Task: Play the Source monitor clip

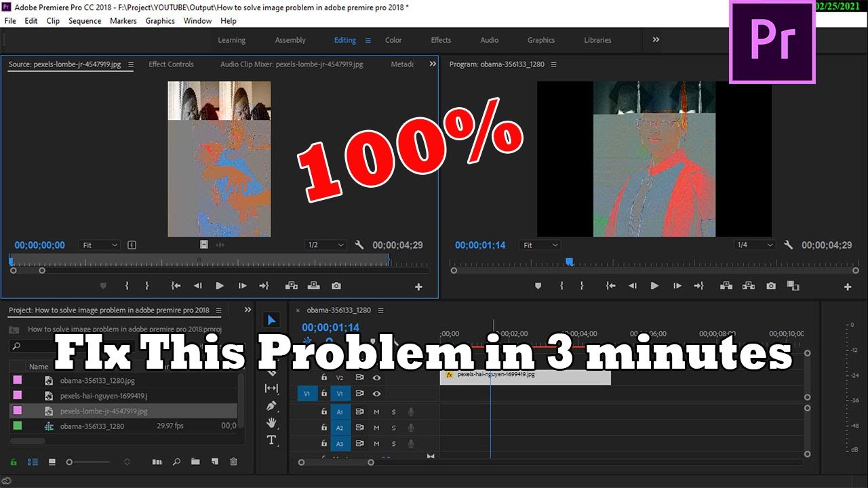Action: point(220,286)
